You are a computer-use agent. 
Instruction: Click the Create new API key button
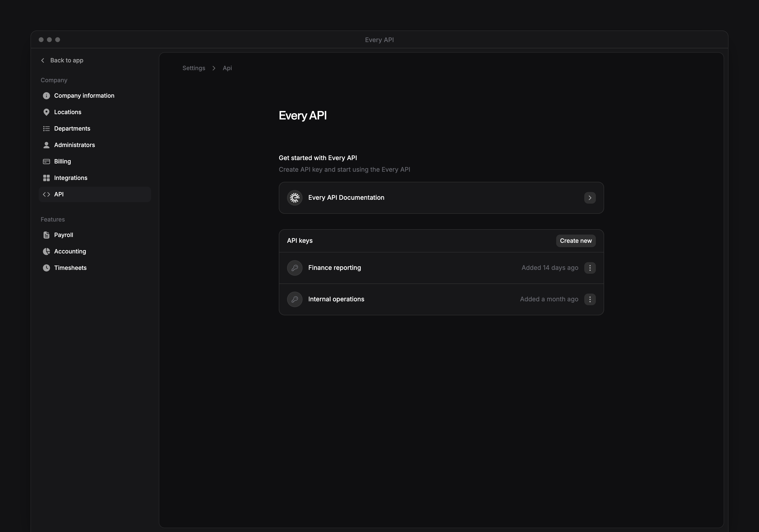coord(576,241)
